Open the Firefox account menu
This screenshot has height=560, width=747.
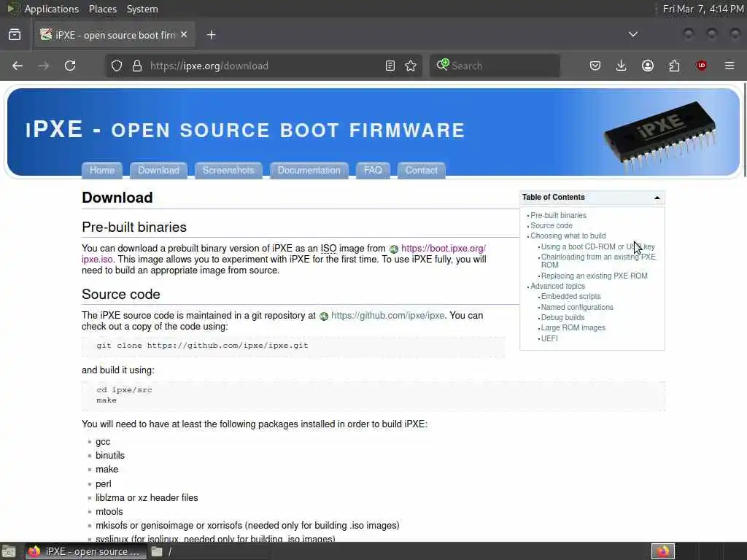coord(648,66)
